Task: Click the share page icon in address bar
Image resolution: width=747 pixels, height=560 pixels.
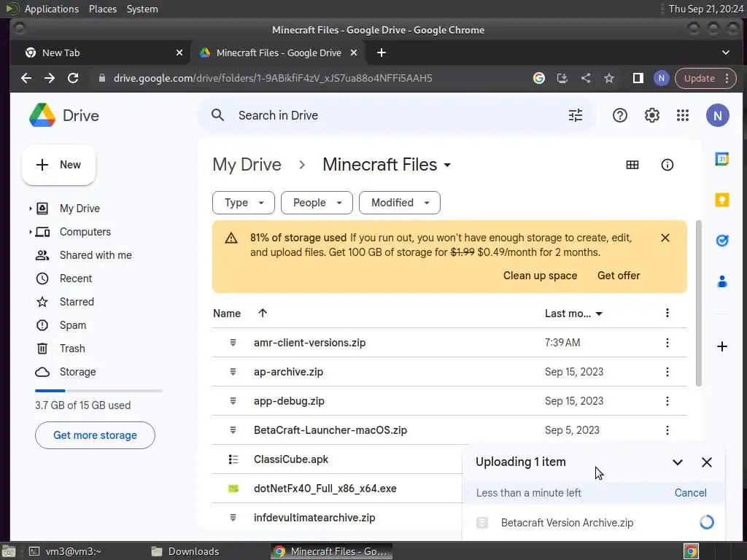Action: [586, 78]
